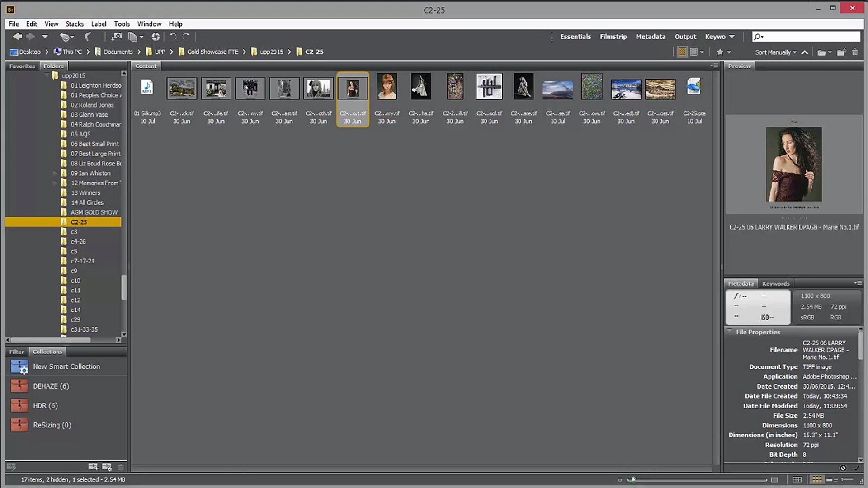Click the Get Photos from Camera icon
This screenshot has width=868, height=488.
click(x=116, y=37)
